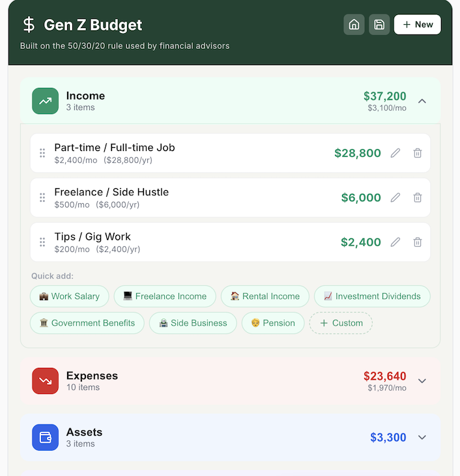Edit the Part-time / Full-time Job entry
Image resolution: width=460 pixels, height=476 pixels.
tap(395, 153)
